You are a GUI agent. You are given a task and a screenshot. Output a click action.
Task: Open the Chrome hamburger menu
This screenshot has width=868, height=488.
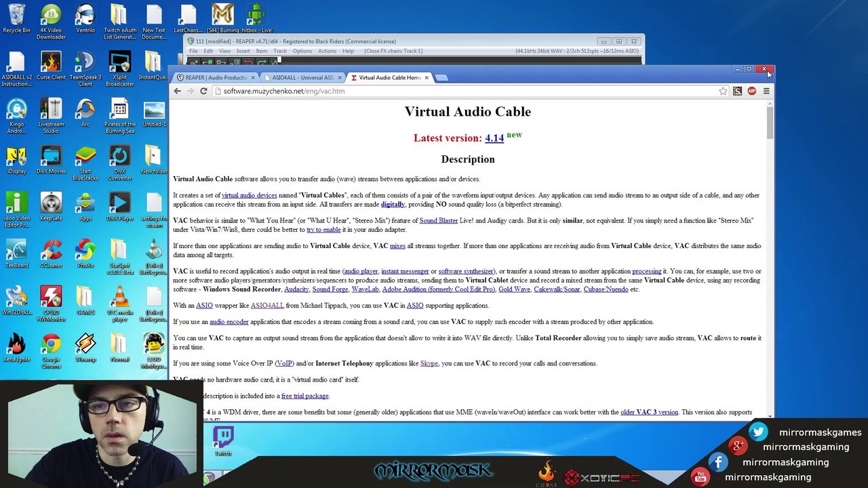click(x=766, y=91)
